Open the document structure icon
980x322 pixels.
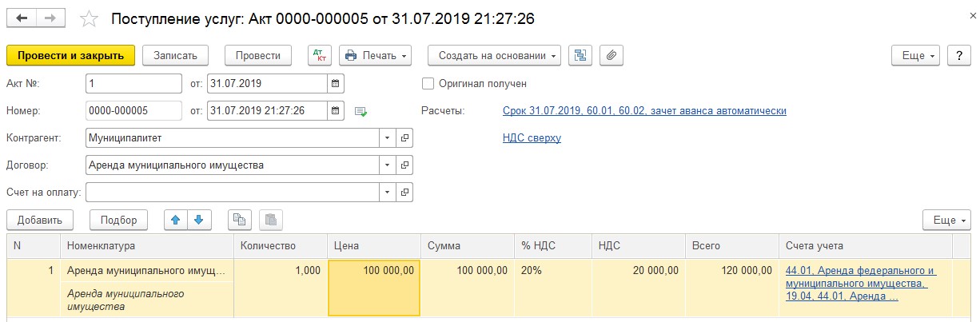(580, 55)
